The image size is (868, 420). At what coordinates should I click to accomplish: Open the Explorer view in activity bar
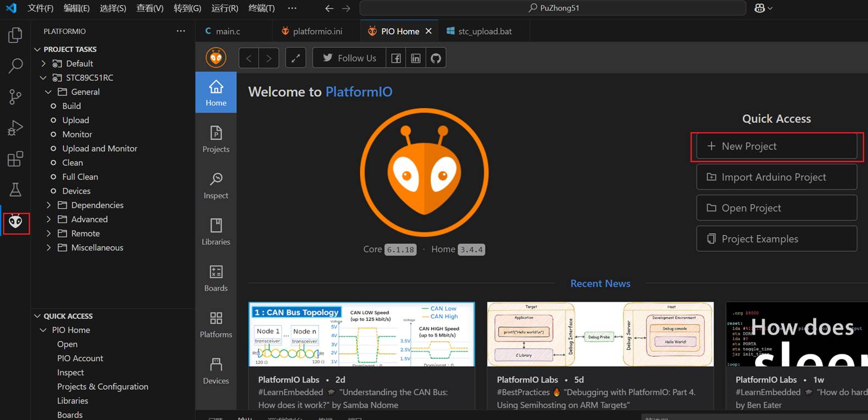click(x=15, y=35)
